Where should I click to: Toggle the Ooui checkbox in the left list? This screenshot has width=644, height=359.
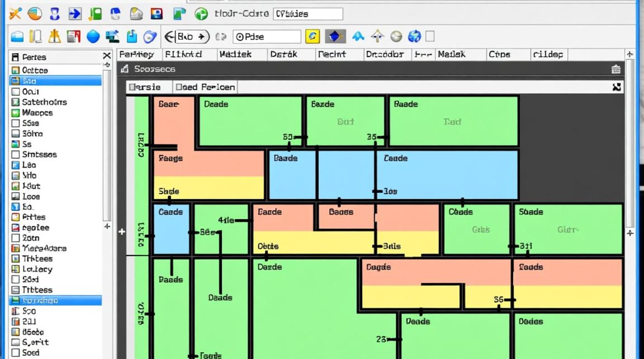pos(15,91)
